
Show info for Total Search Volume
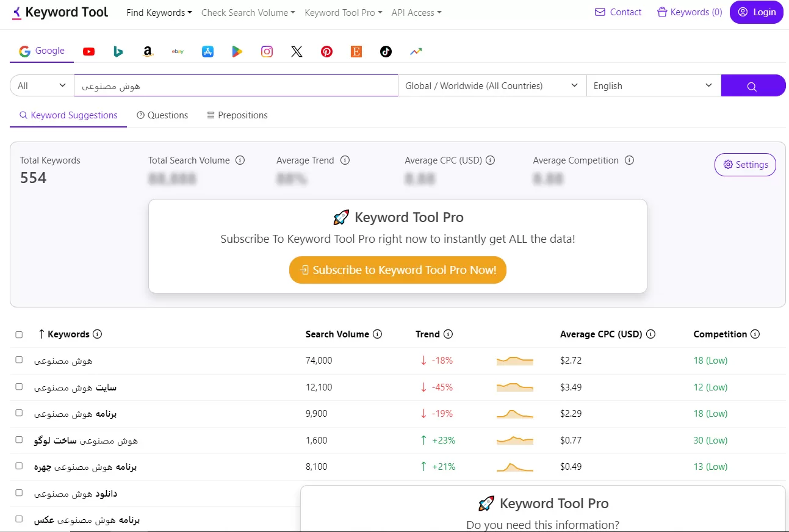pos(240,160)
